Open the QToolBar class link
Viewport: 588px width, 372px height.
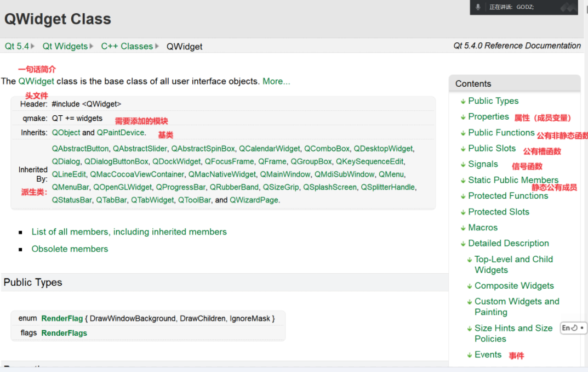point(194,200)
